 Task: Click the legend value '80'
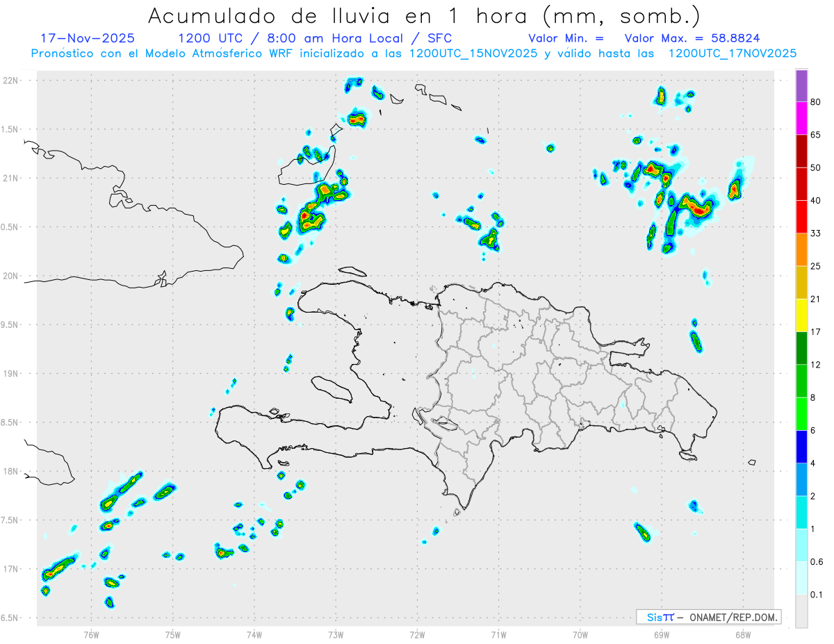(x=816, y=102)
